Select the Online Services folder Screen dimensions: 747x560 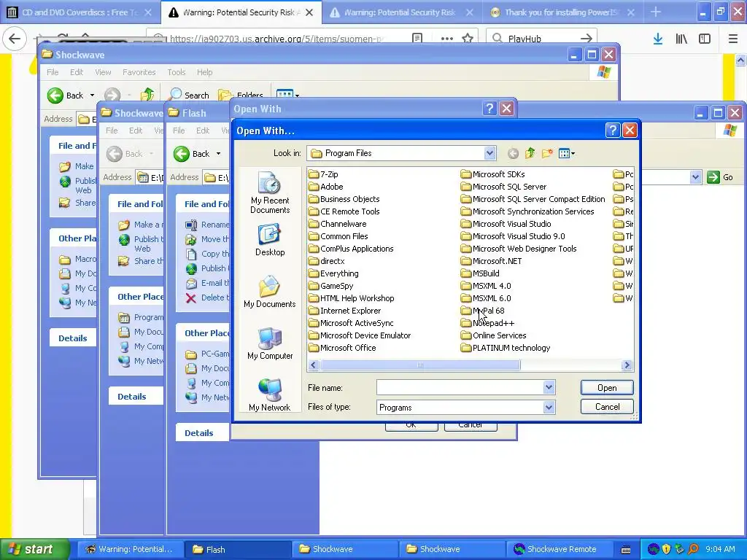coord(494,335)
